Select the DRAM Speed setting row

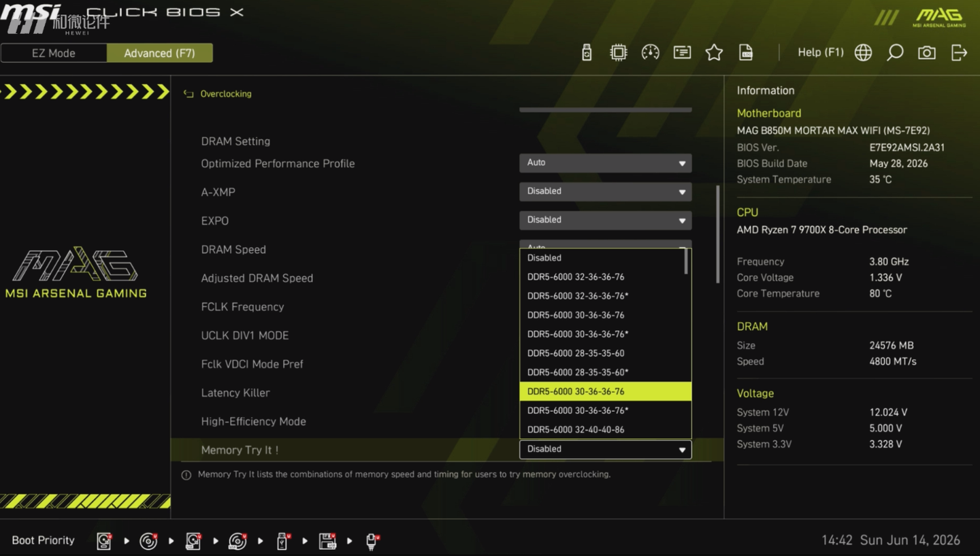(233, 250)
